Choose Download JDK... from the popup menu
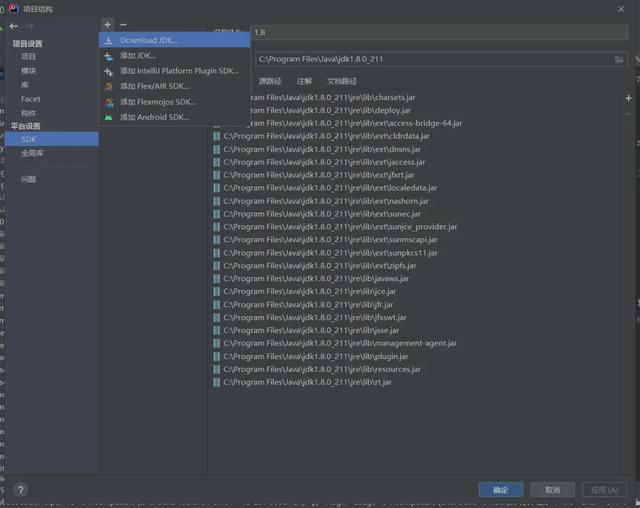This screenshot has height=508, width=640. (x=174, y=40)
